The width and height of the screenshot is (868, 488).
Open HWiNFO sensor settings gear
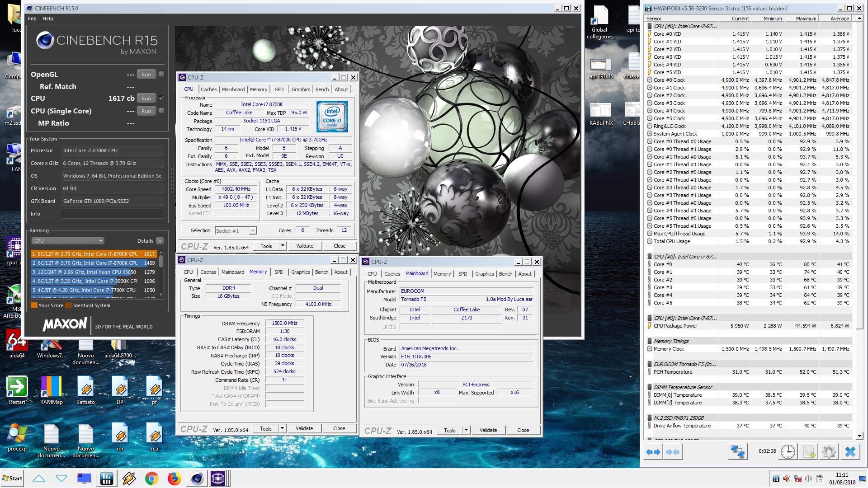coord(829,451)
